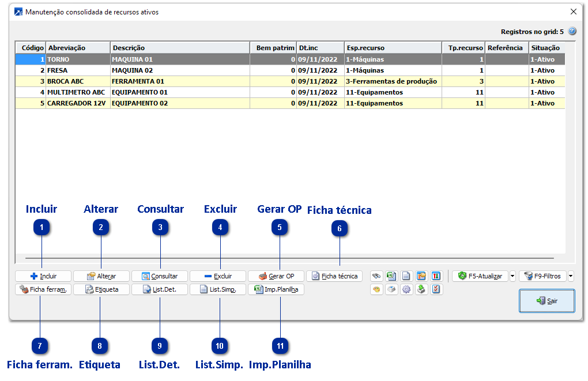This screenshot has width=588, height=381.
Task: Open Ficha técnica
Action: pyautogui.click(x=334, y=276)
